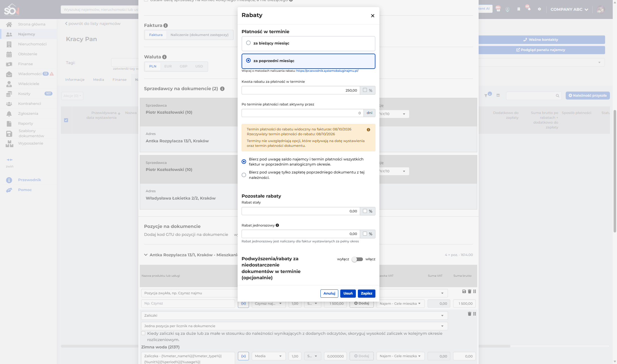Click info icon in the orange warning box

[x=368, y=130]
